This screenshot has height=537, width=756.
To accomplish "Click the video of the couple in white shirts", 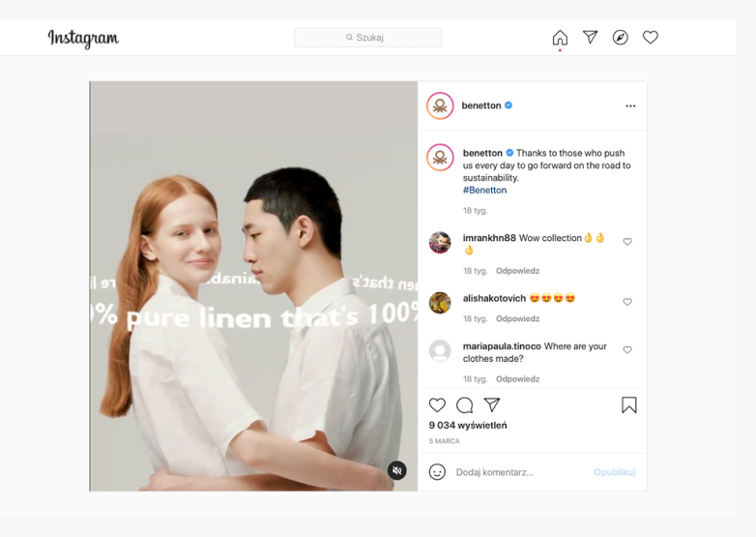I will point(253,286).
